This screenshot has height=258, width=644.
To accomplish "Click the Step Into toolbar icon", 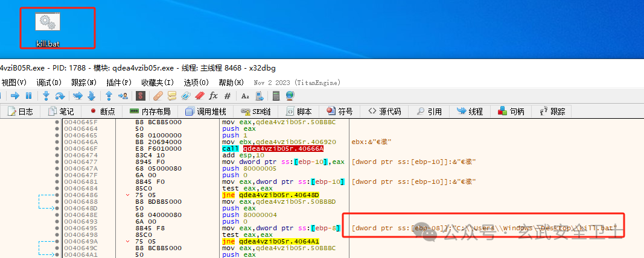I will [46, 96].
